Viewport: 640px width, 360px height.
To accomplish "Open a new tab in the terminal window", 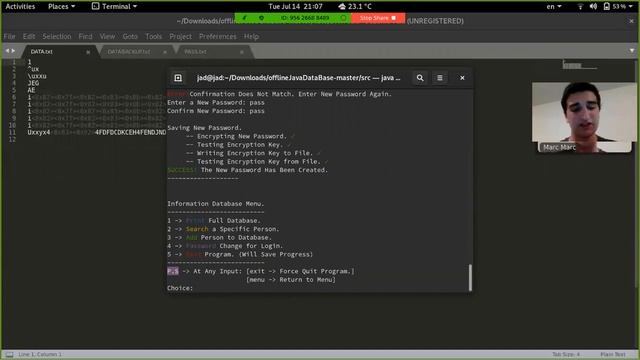I will click(x=178, y=78).
